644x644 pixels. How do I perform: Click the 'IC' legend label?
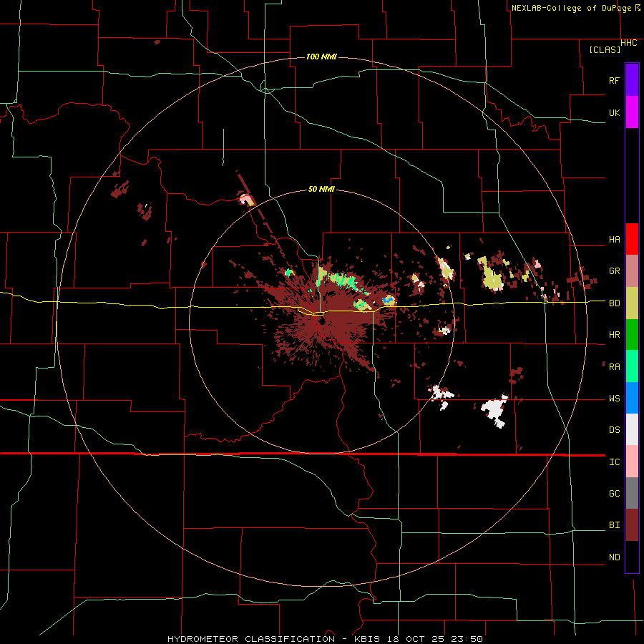pyautogui.click(x=614, y=462)
